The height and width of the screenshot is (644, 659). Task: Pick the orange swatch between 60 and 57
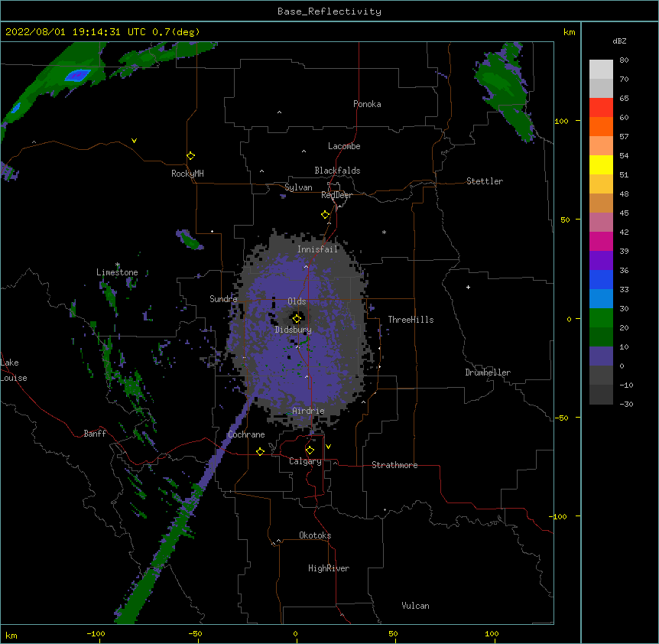601,126
